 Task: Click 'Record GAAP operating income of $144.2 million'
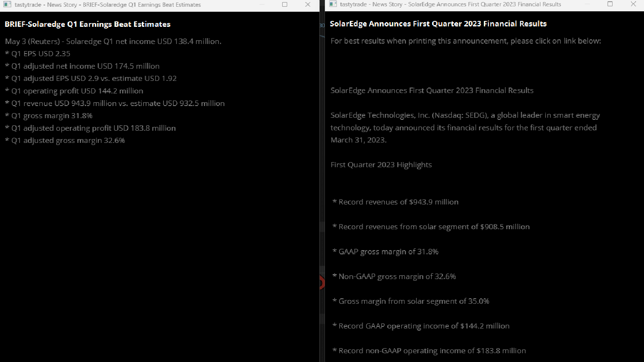tap(421, 326)
